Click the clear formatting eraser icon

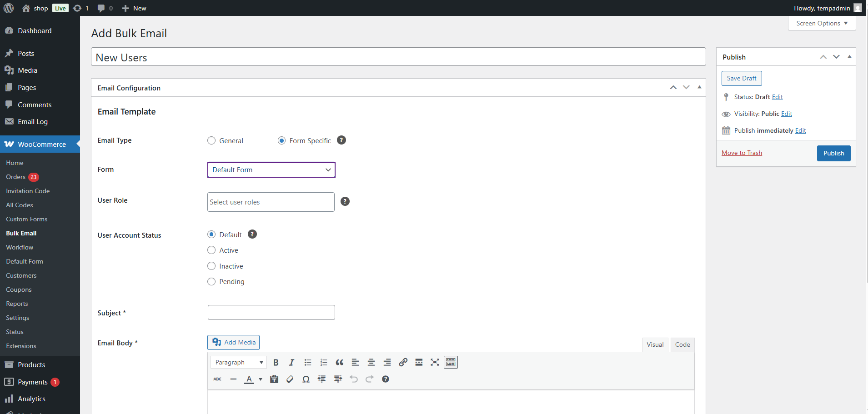coord(290,379)
